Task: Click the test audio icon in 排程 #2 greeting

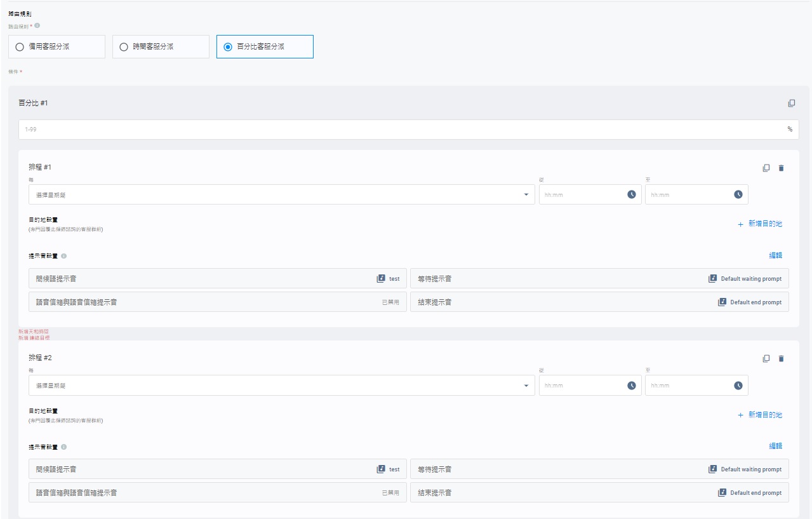Action: pos(381,469)
